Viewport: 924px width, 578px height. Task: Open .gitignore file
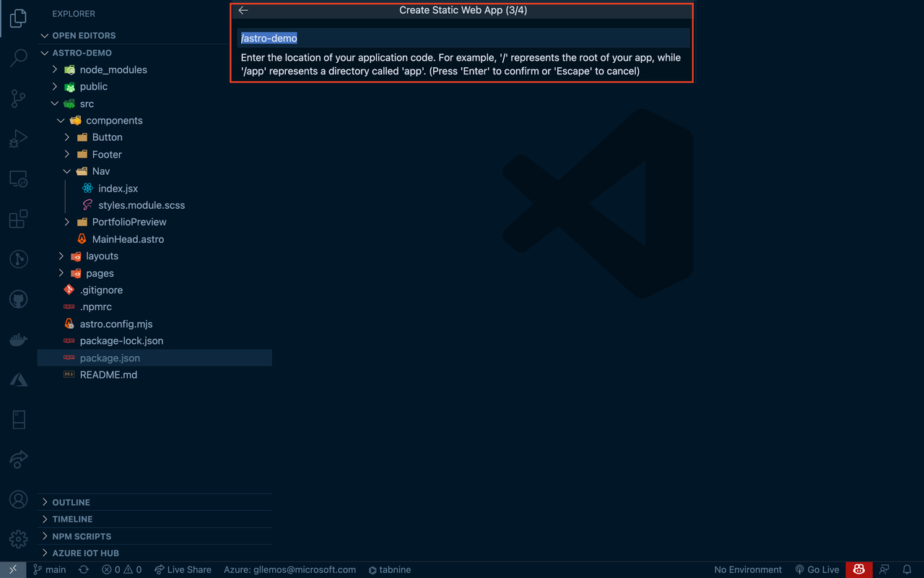point(154,290)
